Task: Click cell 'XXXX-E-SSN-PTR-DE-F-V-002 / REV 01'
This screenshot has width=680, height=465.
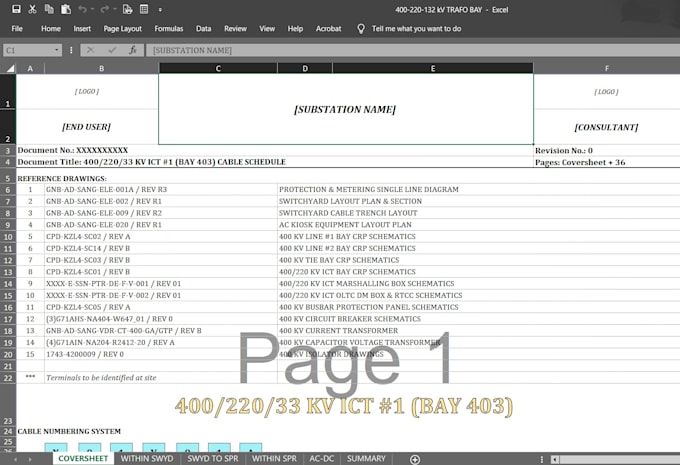Action: tap(161, 295)
